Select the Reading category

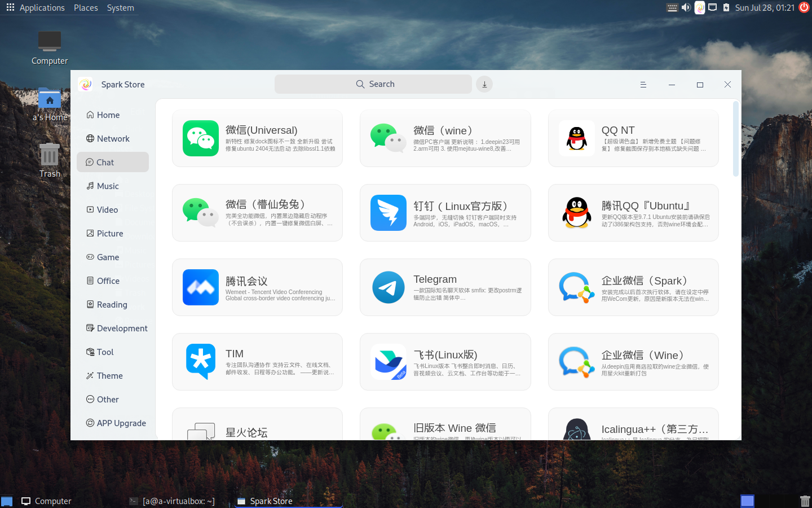point(113,304)
